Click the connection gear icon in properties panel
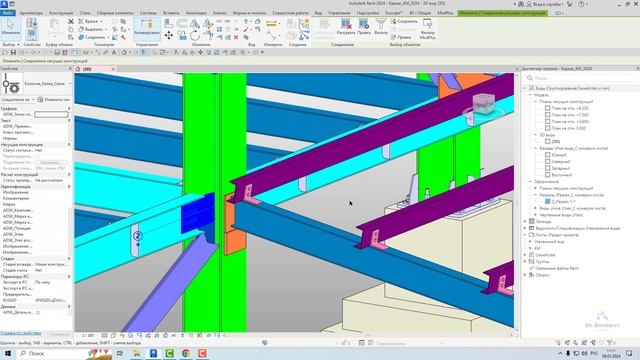Viewport: 640px width, 360px height. click(x=11, y=84)
